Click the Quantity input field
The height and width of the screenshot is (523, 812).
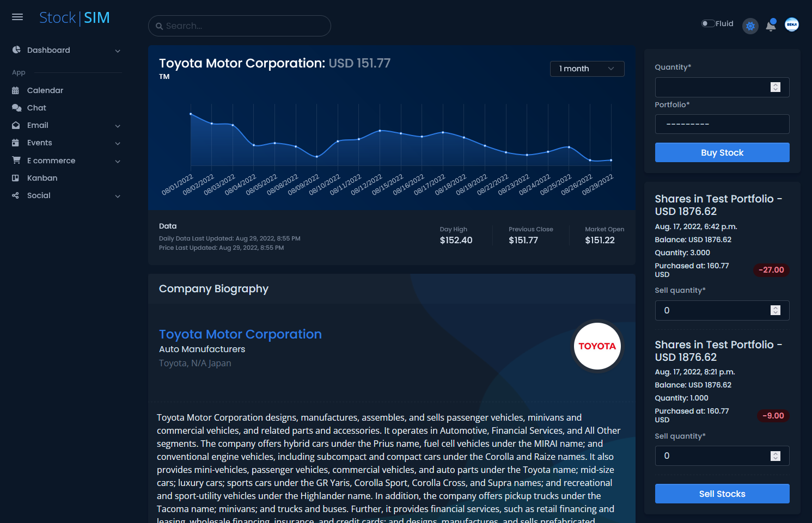tap(722, 87)
